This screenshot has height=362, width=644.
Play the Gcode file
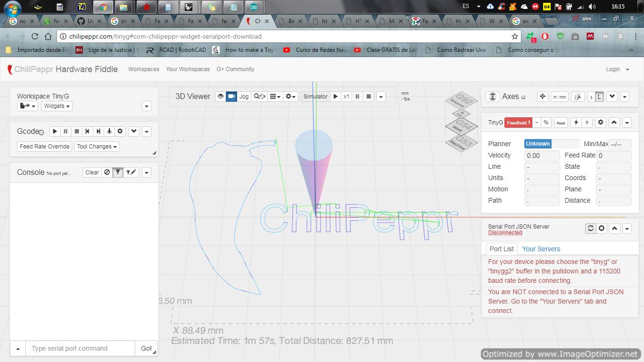pos(55,132)
